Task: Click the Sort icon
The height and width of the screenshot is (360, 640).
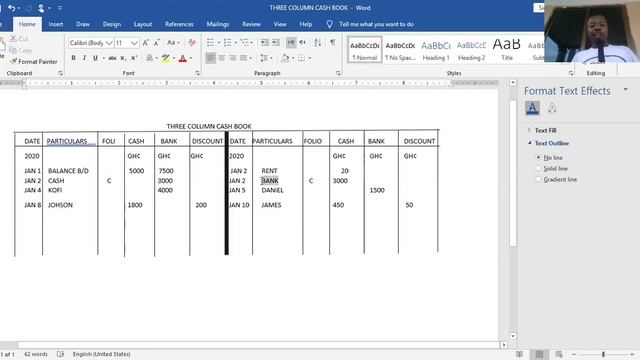Action: point(318,42)
